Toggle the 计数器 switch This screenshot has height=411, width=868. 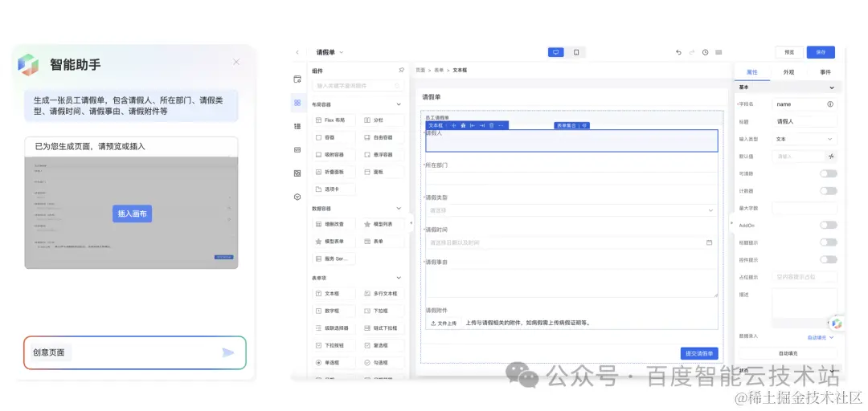click(828, 191)
